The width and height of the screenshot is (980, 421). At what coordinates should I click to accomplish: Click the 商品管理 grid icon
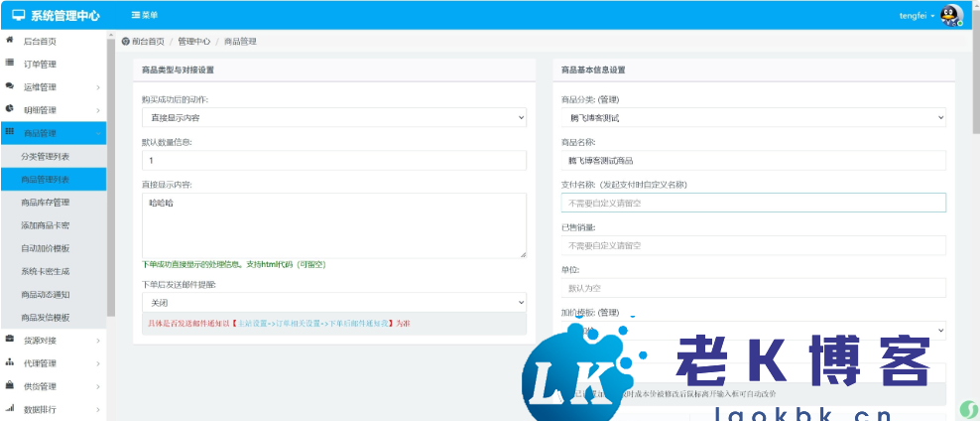coord(10,132)
